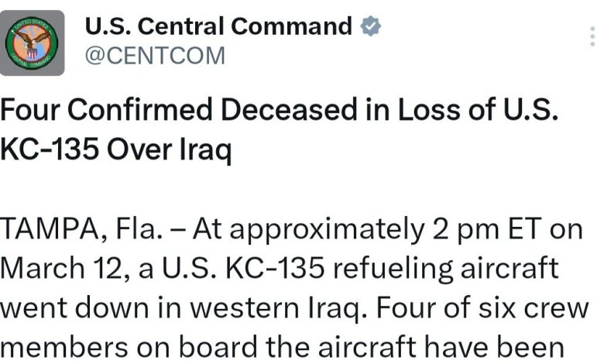
Task: Click the blue verified badge
Action: 372,26
